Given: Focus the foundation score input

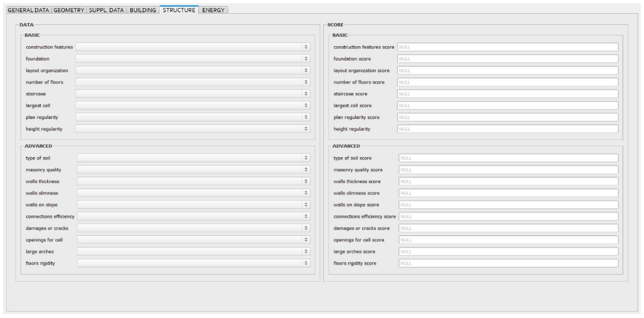Looking at the screenshot, I should [x=507, y=59].
